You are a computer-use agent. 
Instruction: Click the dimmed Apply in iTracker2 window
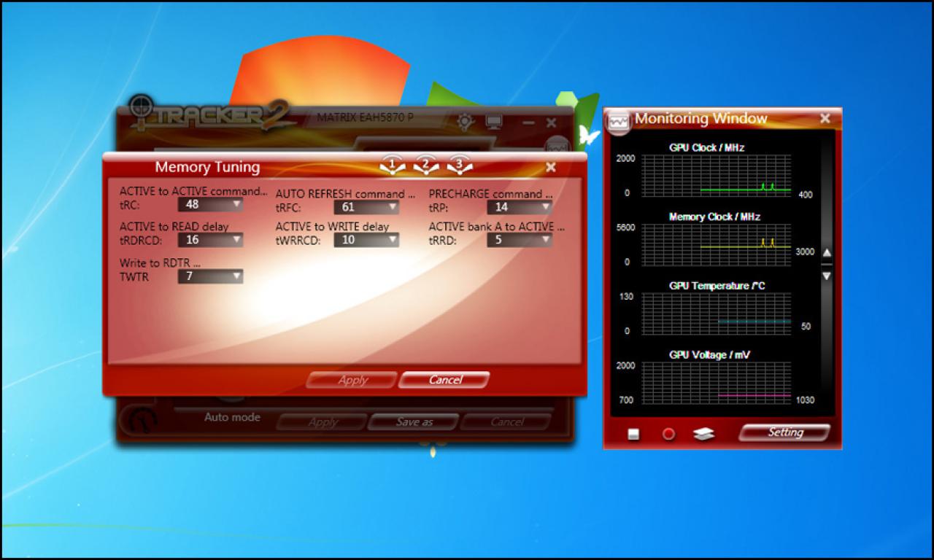click(x=322, y=422)
